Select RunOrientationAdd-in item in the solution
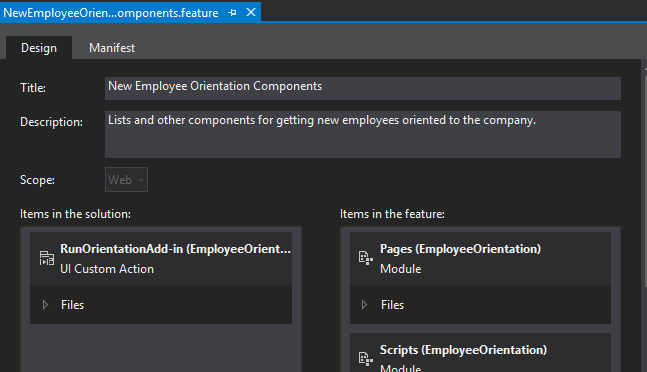This screenshot has height=372, width=647. pyautogui.click(x=161, y=259)
